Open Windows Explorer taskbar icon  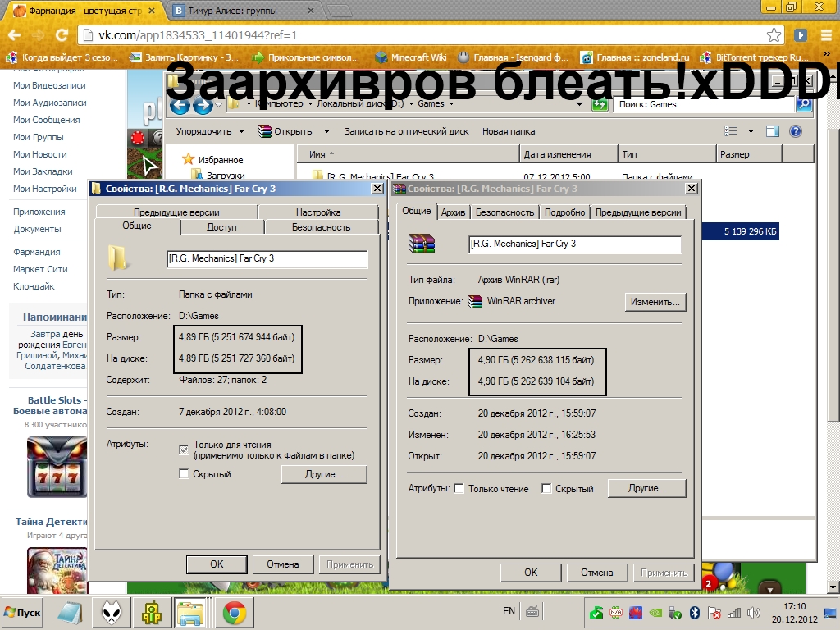pos(191,613)
